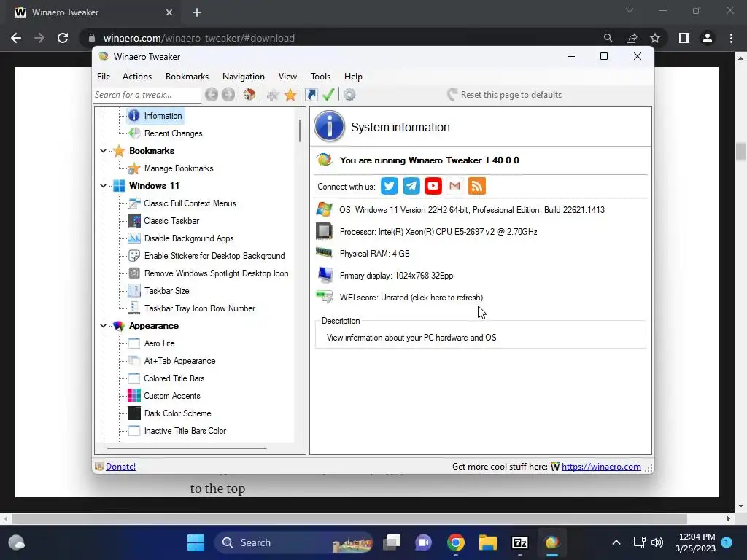Click the Custom Accents colorful icon

pos(134,396)
